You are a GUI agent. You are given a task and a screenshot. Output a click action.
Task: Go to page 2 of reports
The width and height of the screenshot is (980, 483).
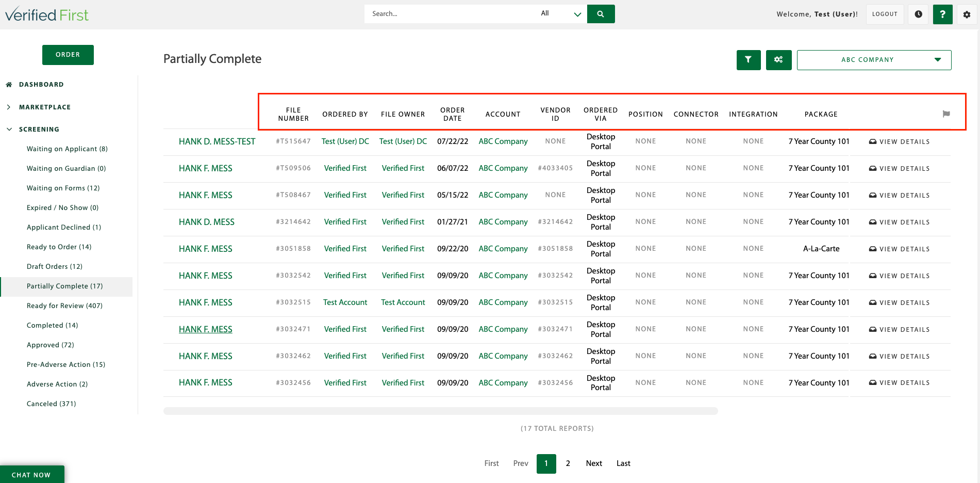tap(568, 463)
